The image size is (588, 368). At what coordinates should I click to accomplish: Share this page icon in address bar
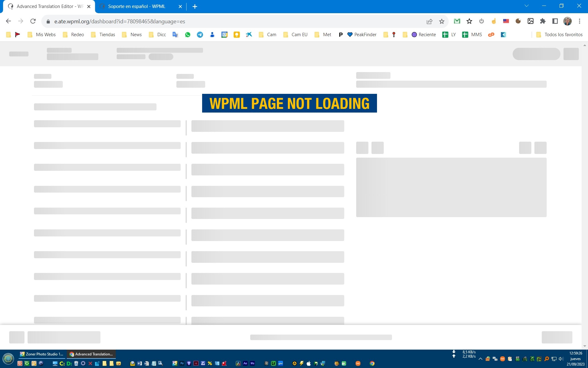429,21
